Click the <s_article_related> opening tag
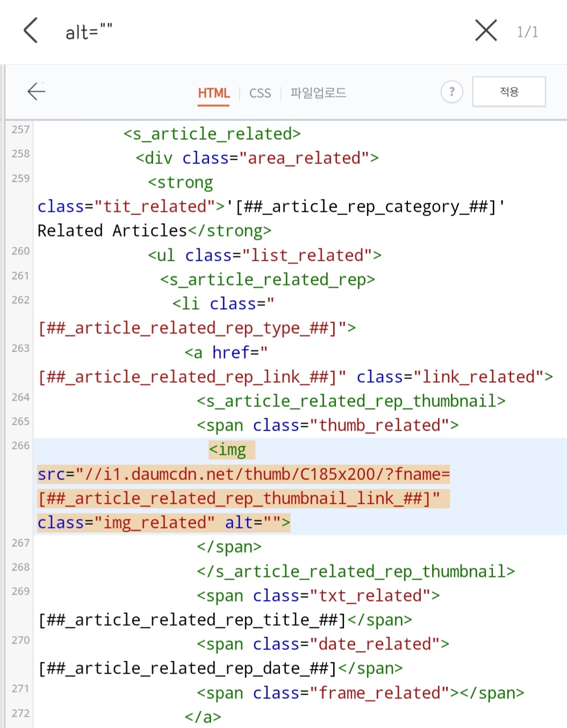567x728 pixels. 212,134
